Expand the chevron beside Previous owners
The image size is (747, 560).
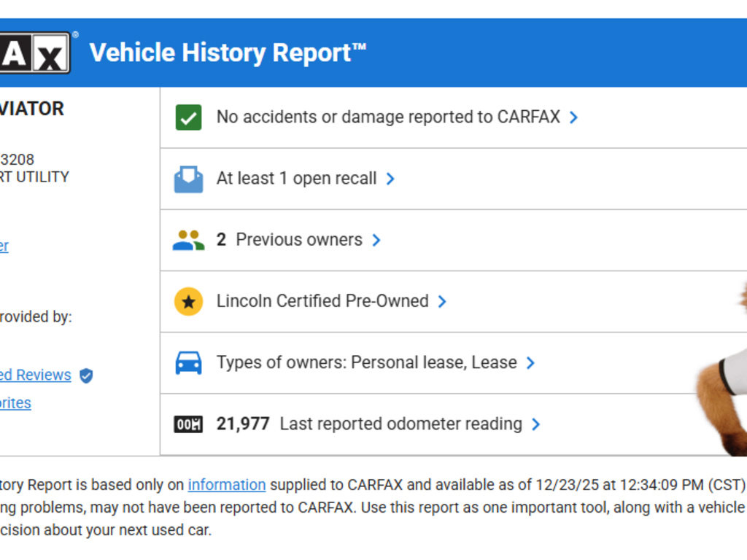(x=376, y=240)
